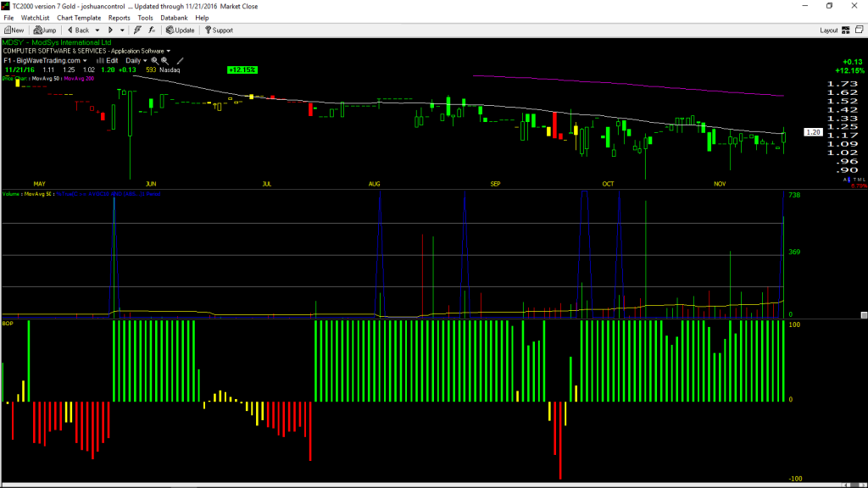Click the 11/21/16 date in data row
The height and width of the screenshot is (488, 868).
(x=19, y=70)
